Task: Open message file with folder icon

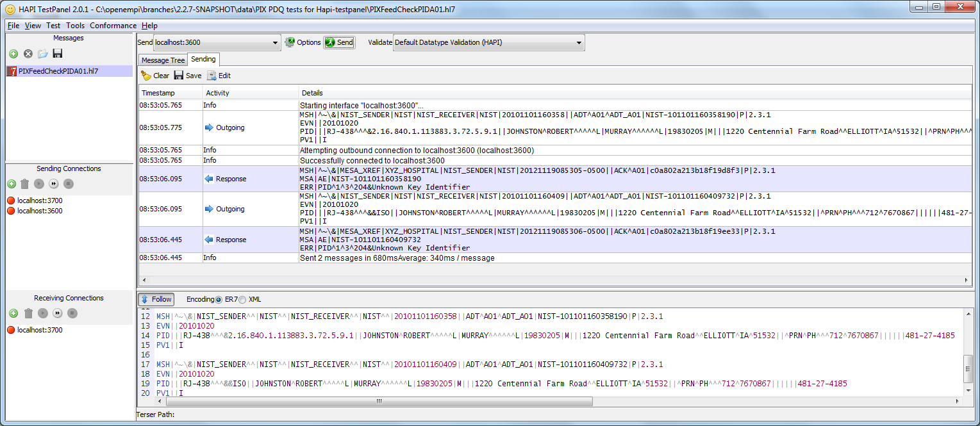Action: tap(43, 54)
